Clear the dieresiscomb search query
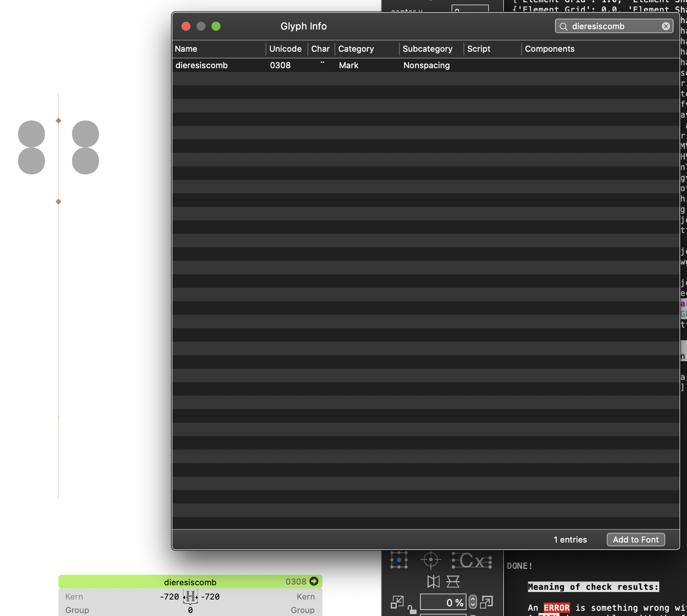Viewport: 687px width, 616px height. [666, 26]
